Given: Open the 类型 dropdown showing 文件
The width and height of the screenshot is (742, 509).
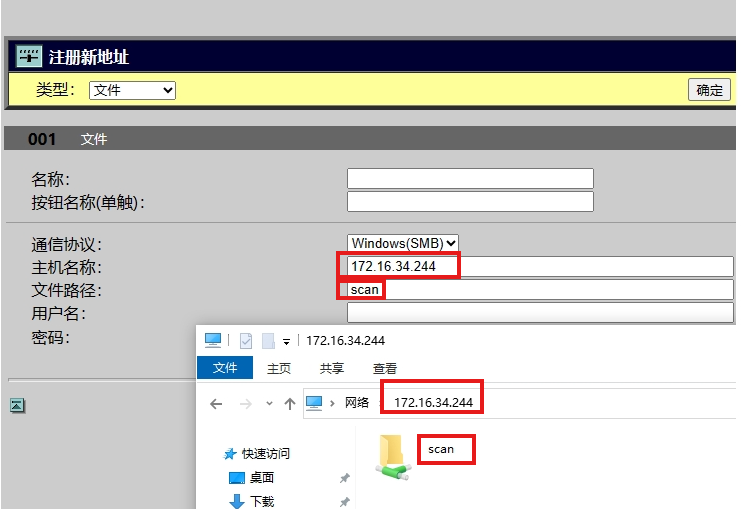Looking at the screenshot, I should pyautogui.click(x=132, y=90).
